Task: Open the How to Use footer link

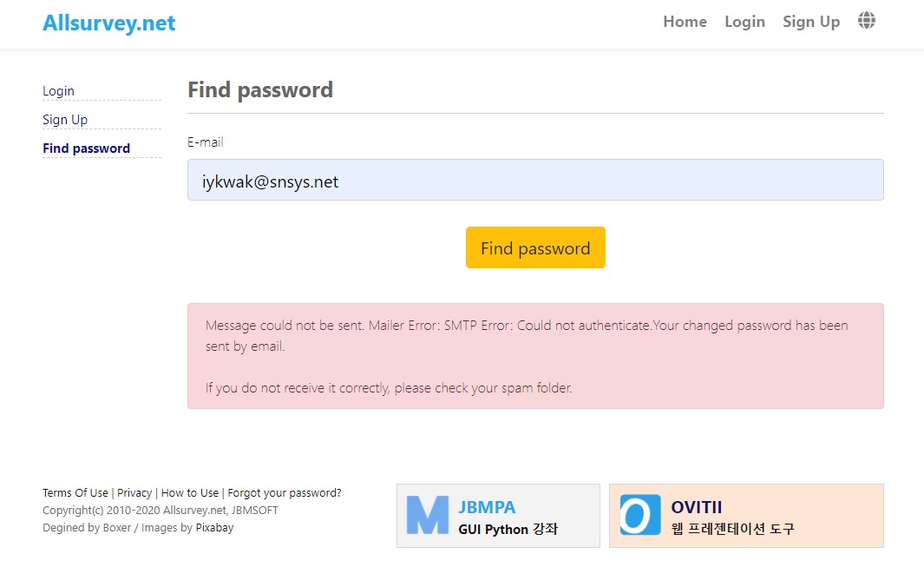Action: coord(190,493)
